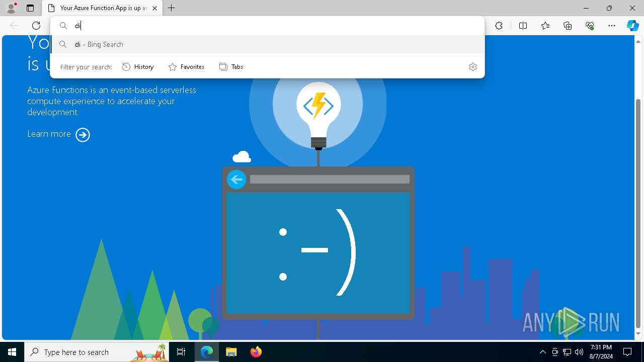Open the Copilot sidebar icon

[632, 26]
